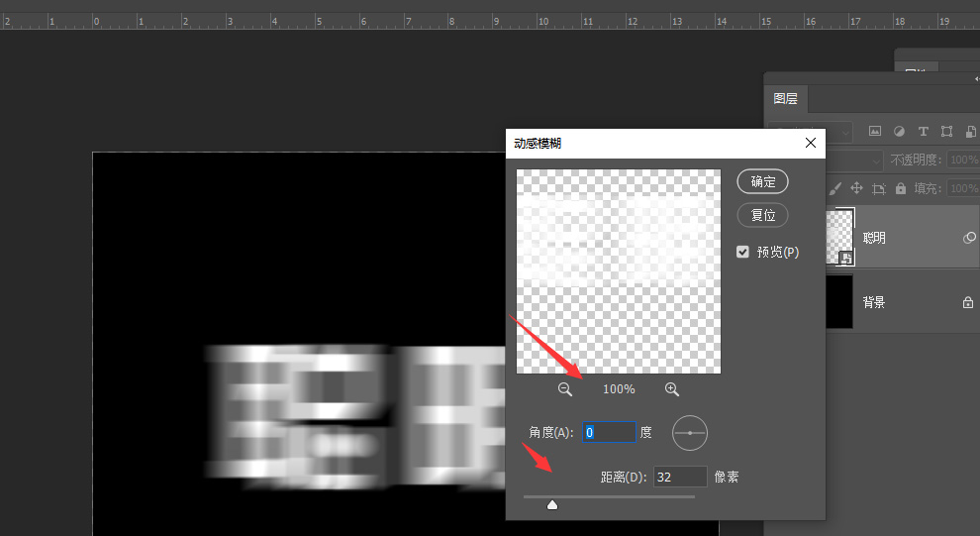Toggle lock all padlock icon
This screenshot has height=536, width=980.
coord(901,188)
